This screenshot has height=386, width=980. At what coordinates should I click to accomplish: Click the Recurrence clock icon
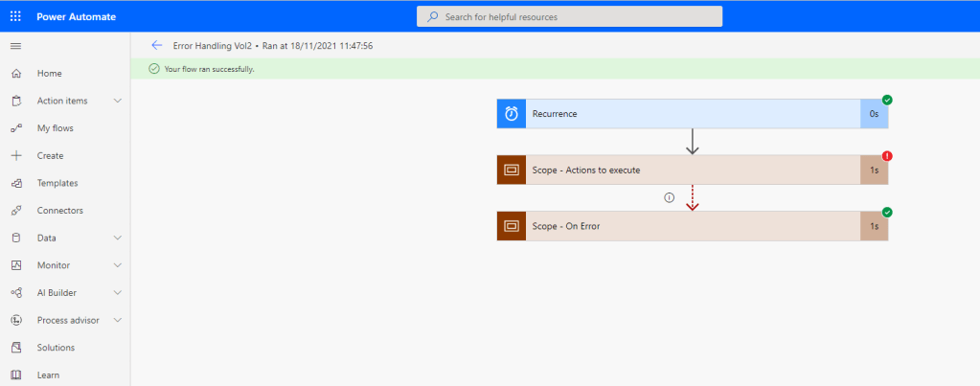[x=512, y=114]
